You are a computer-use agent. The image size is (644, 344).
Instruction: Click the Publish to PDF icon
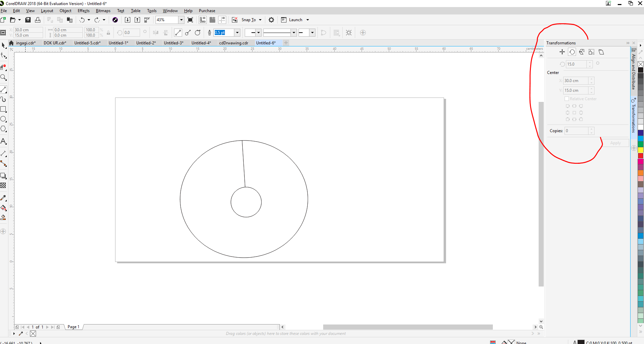pos(147,20)
